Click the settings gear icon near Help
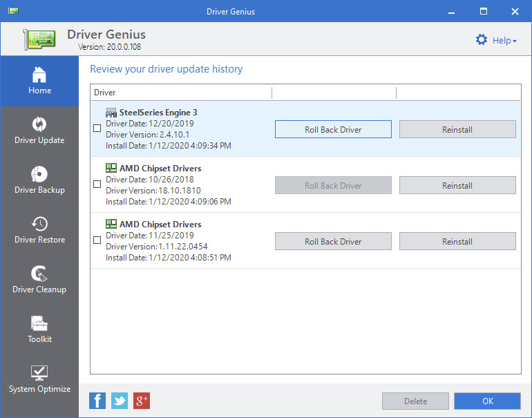The width and height of the screenshot is (532, 418). coord(482,39)
